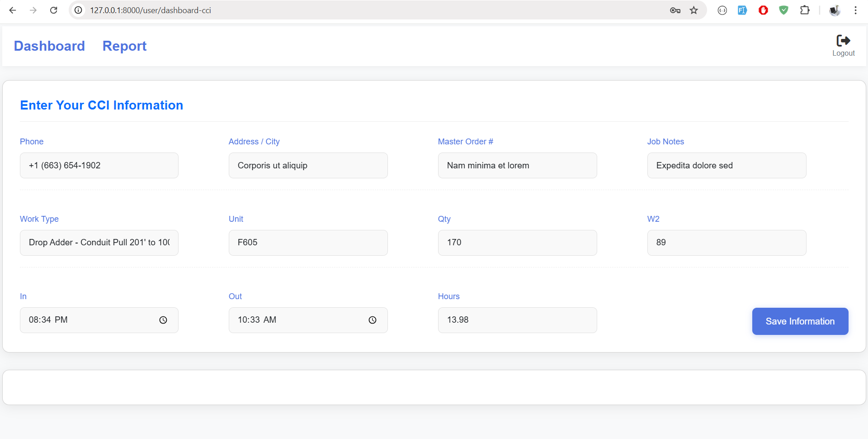Go to the Dashboard tab
Screen dimensions: 868x439
49,46
